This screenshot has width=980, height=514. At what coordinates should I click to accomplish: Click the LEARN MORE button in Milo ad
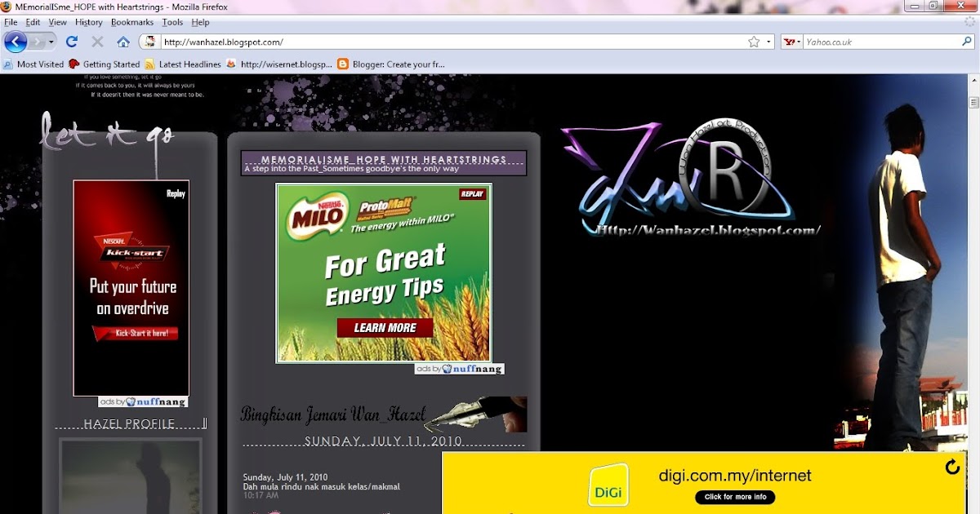click(385, 328)
